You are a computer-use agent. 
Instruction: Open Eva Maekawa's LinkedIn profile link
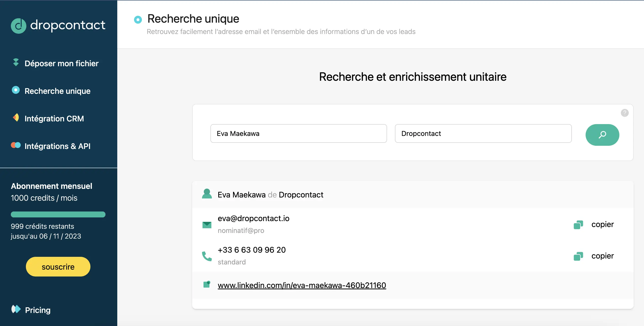(x=302, y=285)
